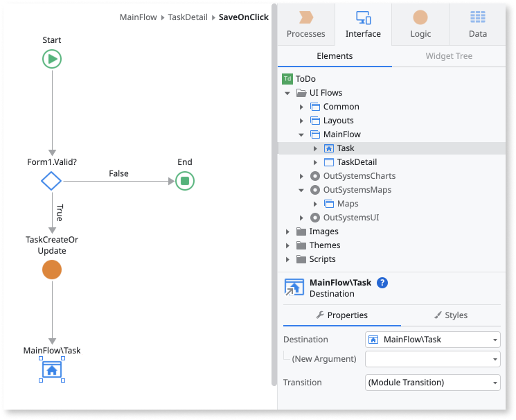Select the End node icon
This screenshot has width=516, height=420.
tap(185, 181)
